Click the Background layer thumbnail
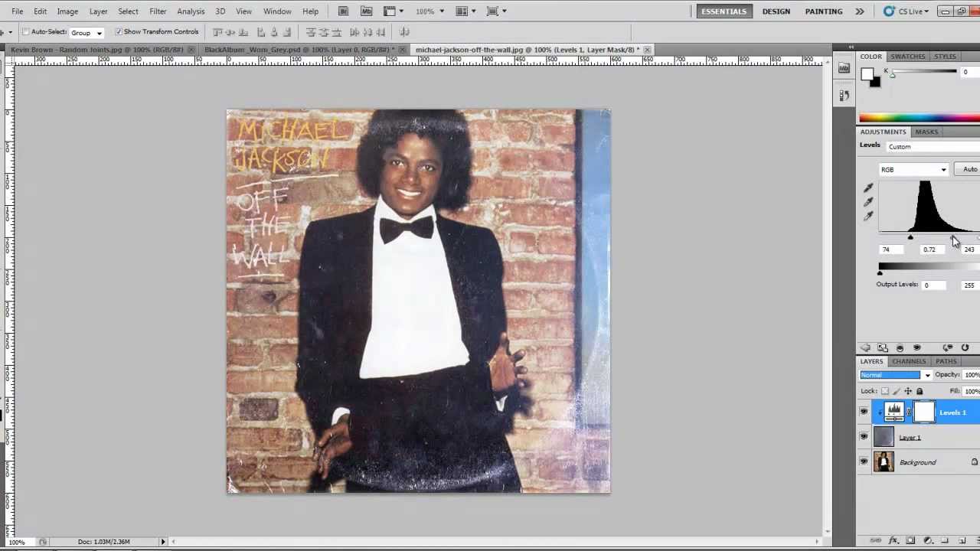 tap(884, 462)
